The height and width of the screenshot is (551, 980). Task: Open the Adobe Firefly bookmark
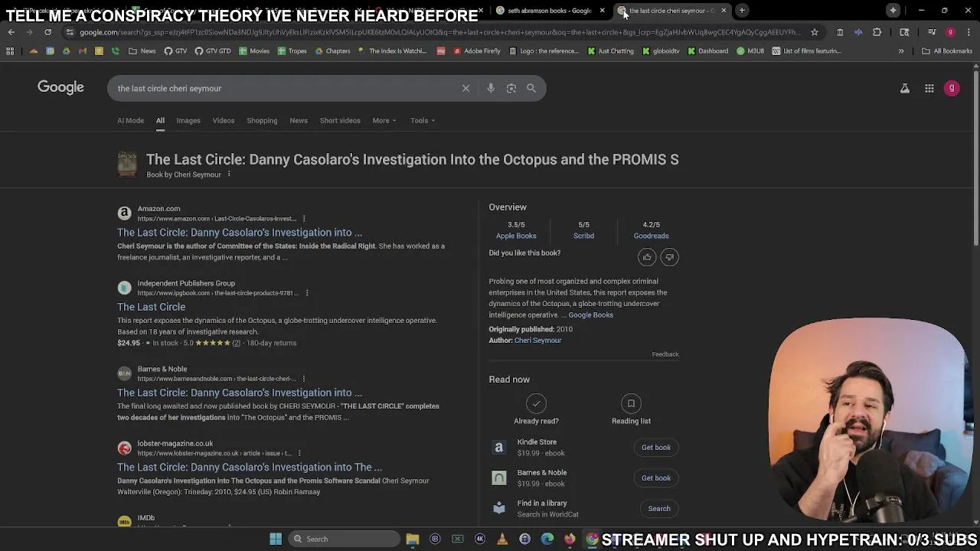(x=477, y=51)
